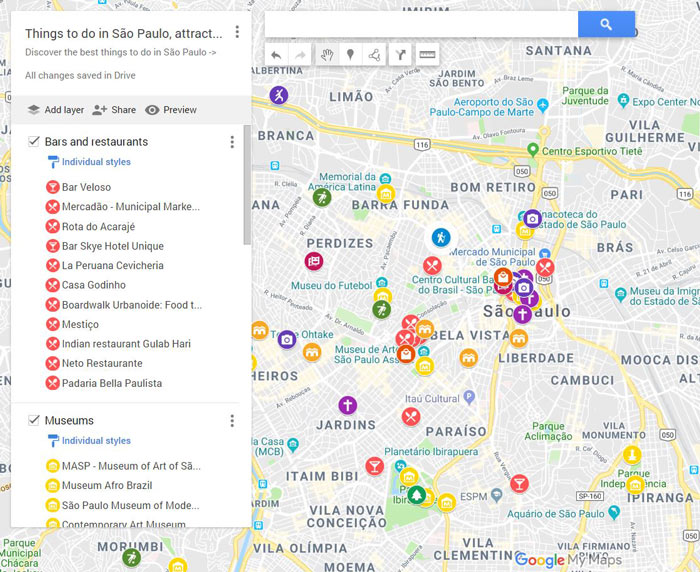Select the hand pan tool

click(x=327, y=55)
